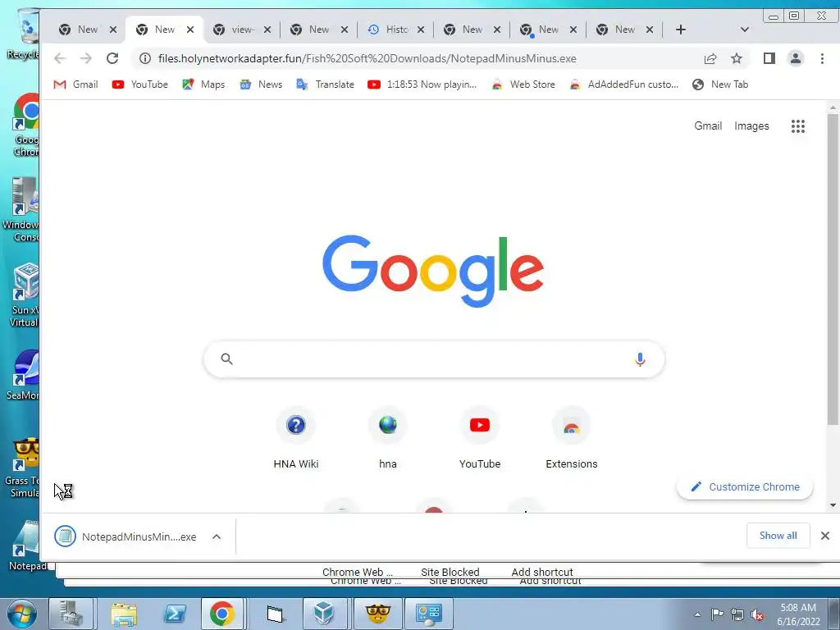Image resolution: width=840 pixels, height=630 pixels.
Task: Start voice search with microphone
Action: tap(640, 359)
